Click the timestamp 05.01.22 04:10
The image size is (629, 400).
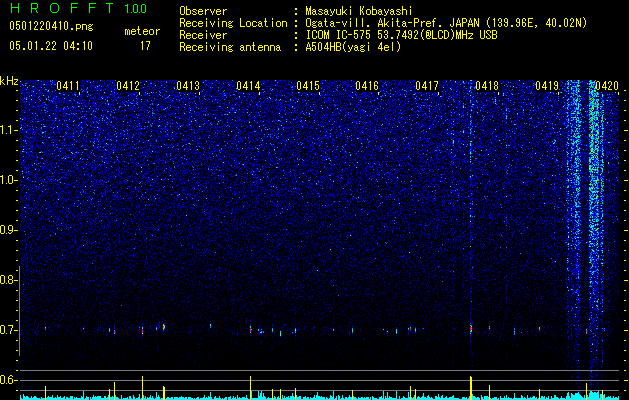(x=51, y=46)
